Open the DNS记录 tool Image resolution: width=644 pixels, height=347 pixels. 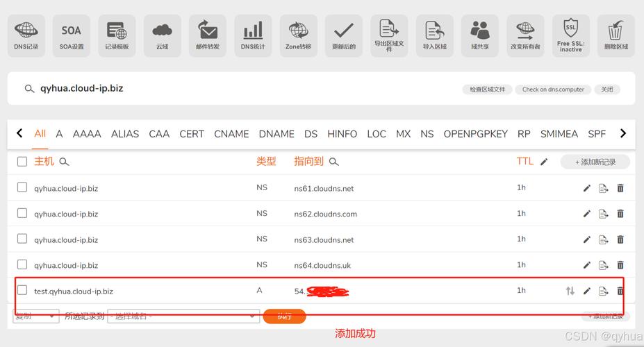pyautogui.click(x=26, y=35)
